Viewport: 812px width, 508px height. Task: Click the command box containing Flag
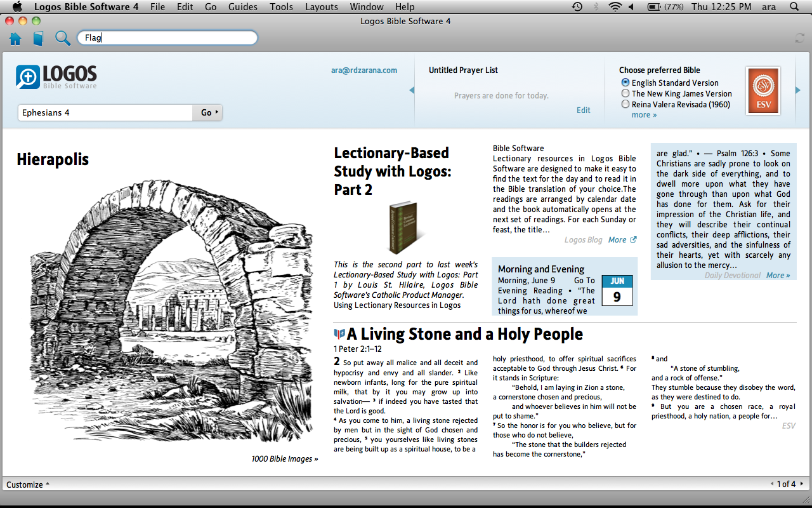point(167,37)
